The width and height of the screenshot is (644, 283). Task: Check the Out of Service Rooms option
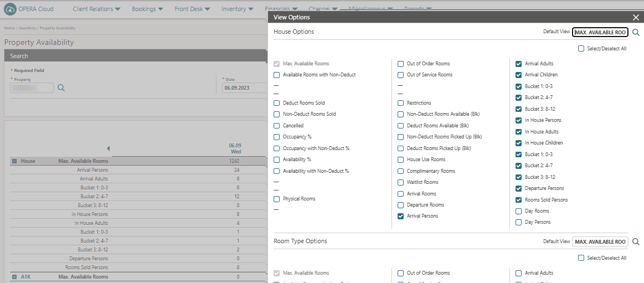(x=400, y=75)
